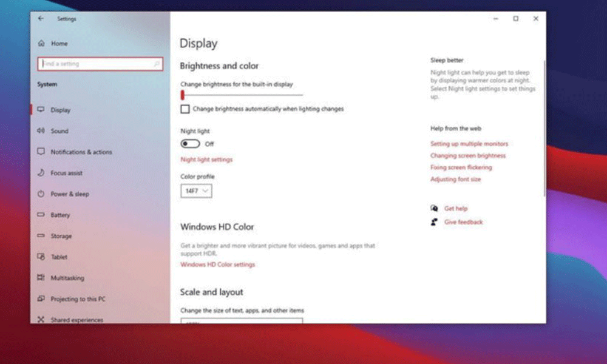607x364 pixels.
Task: Click the Focus assist moon icon
Action: click(x=41, y=173)
